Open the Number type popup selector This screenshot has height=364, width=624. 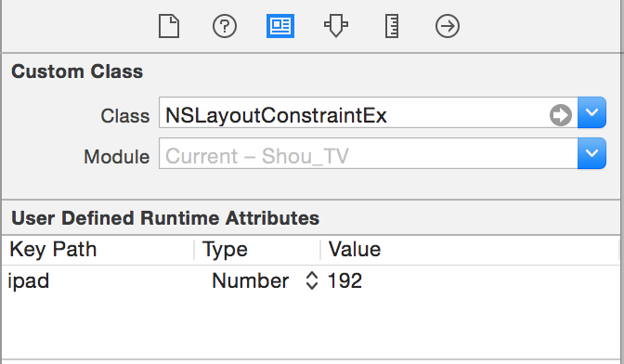pos(312,280)
